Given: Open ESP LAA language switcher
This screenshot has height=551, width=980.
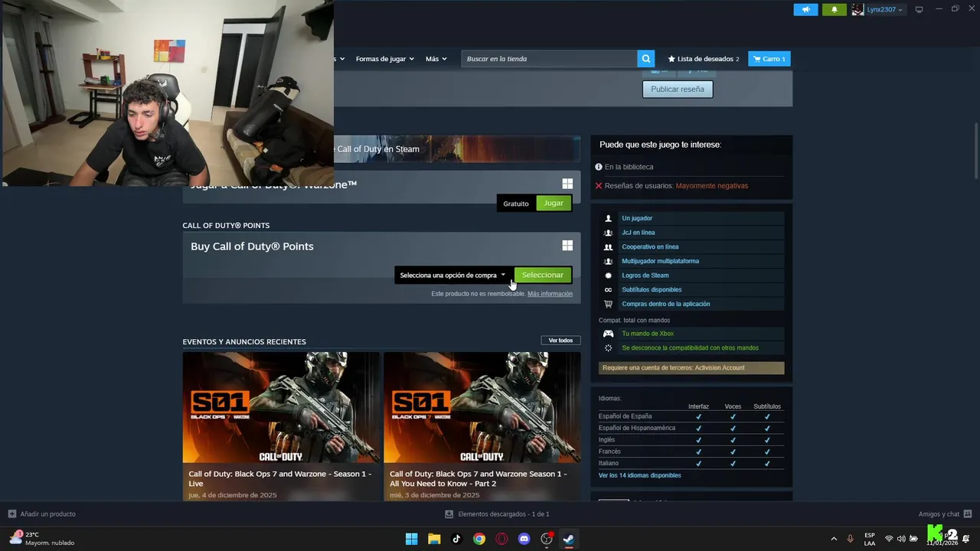Looking at the screenshot, I should tap(870, 539).
